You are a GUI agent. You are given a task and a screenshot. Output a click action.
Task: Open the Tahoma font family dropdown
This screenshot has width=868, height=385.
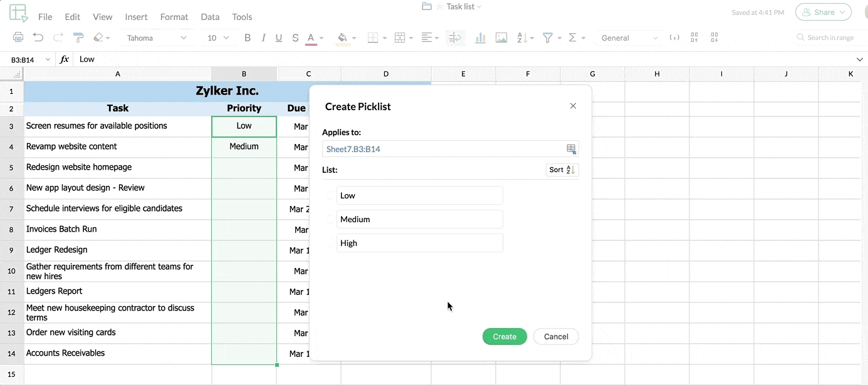pos(157,38)
